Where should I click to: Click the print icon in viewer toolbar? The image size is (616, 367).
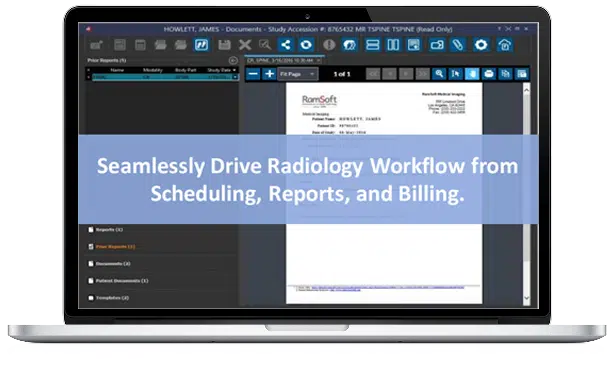pyautogui.click(x=488, y=74)
